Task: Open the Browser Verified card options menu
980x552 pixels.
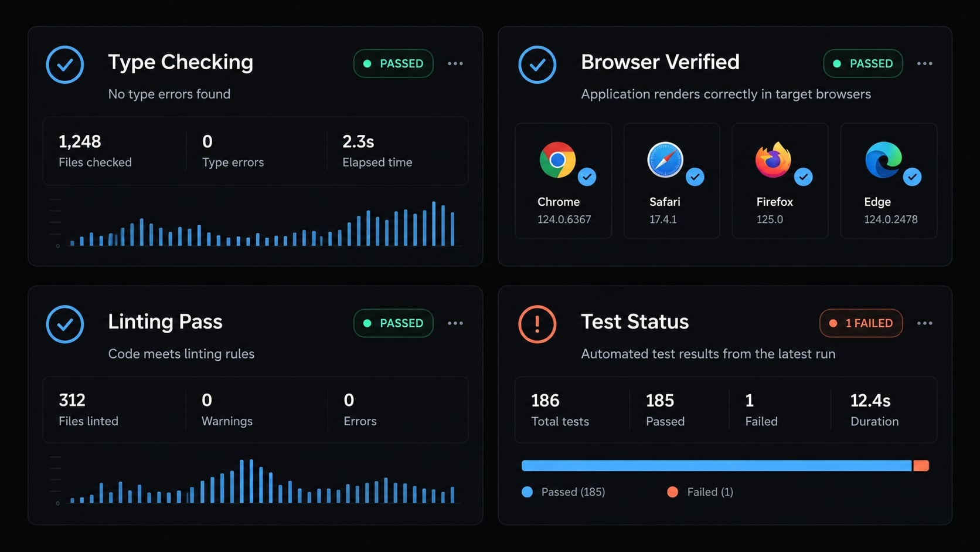Action: tap(925, 63)
